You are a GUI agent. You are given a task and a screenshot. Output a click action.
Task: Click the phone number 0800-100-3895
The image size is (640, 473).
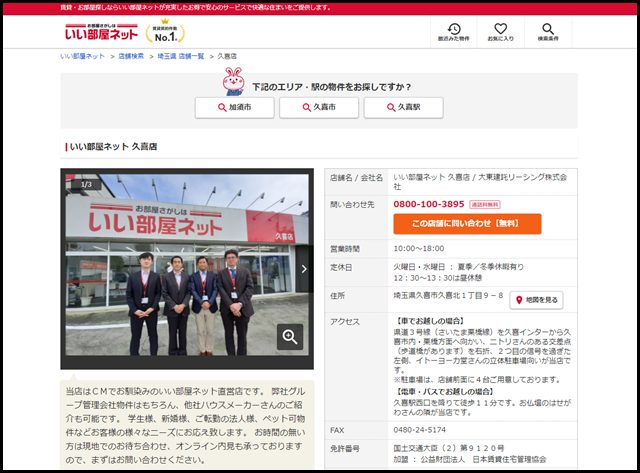tap(429, 204)
